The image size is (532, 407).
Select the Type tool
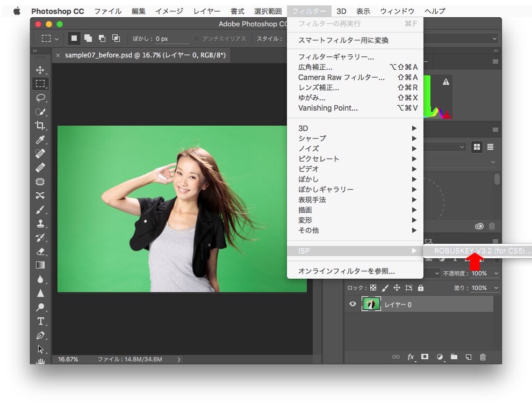point(40,321)
